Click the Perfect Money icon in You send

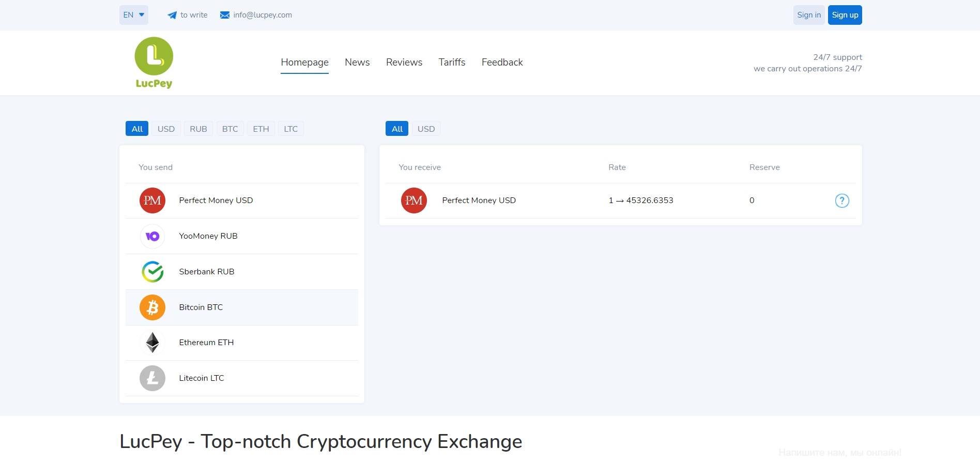[152, 200]
